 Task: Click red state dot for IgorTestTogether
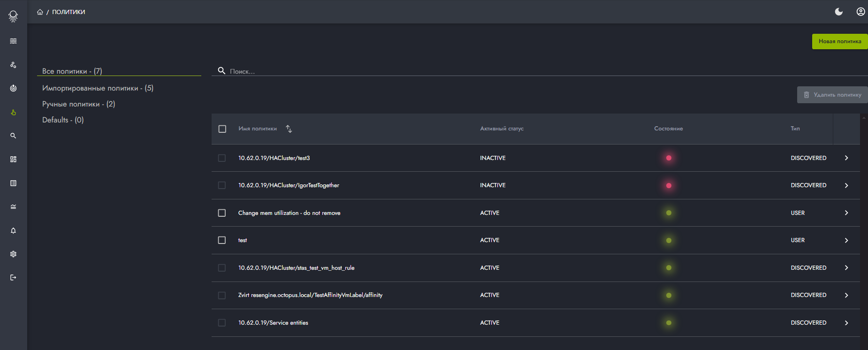[x=669, y=185]
